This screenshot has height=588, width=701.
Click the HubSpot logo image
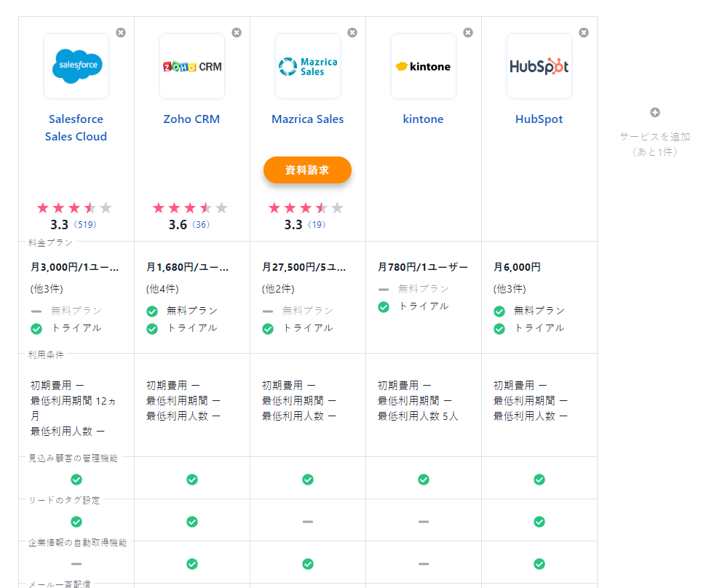pyautogui.click(x=539, y=66)
